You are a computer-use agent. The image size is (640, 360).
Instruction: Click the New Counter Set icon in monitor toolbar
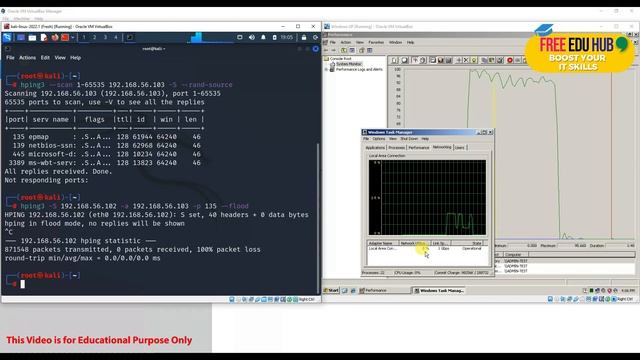tap(395, 60)
